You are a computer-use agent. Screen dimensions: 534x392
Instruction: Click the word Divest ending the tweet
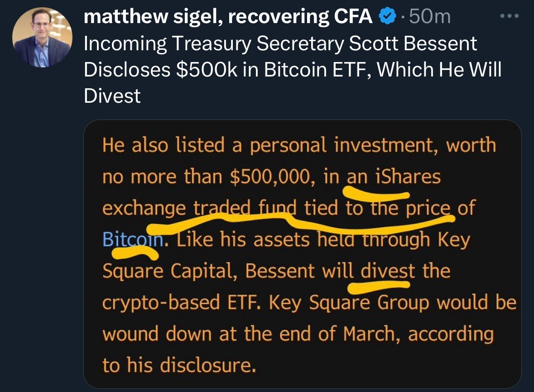point(112,96)
